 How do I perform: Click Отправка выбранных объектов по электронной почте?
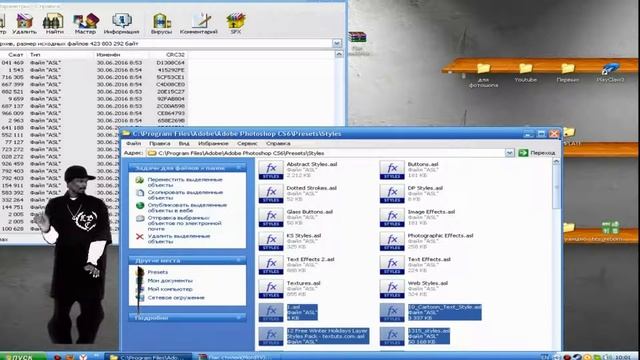pos(184,223)
